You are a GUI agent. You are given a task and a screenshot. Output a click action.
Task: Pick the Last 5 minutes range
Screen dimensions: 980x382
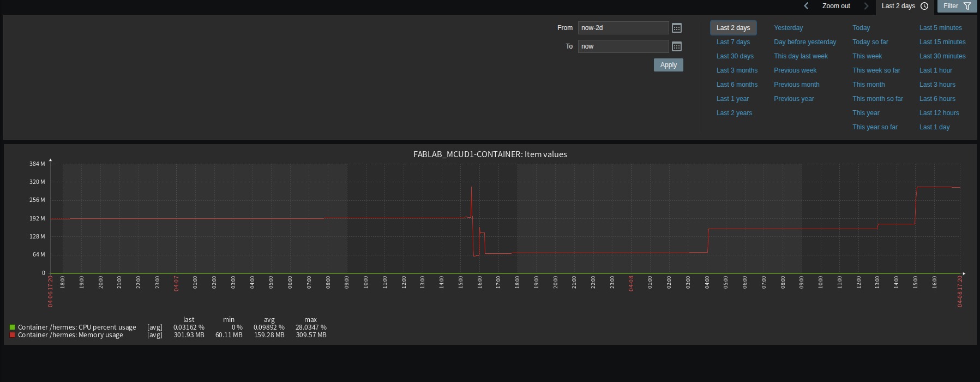coord(940,28)
